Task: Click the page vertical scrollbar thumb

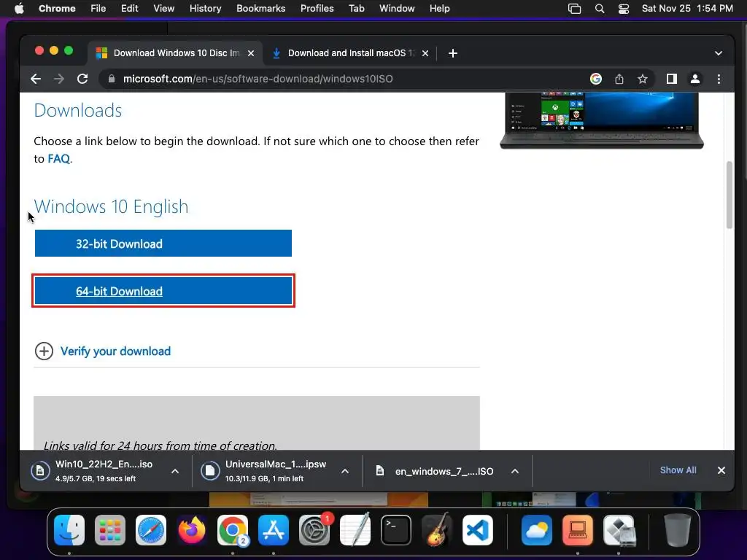Action: pos(729,195)
